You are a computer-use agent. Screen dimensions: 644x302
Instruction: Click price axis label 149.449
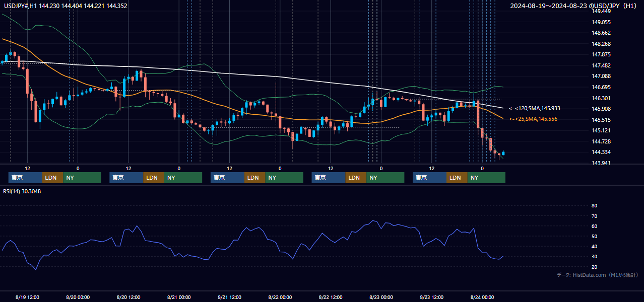coord(601,11)
